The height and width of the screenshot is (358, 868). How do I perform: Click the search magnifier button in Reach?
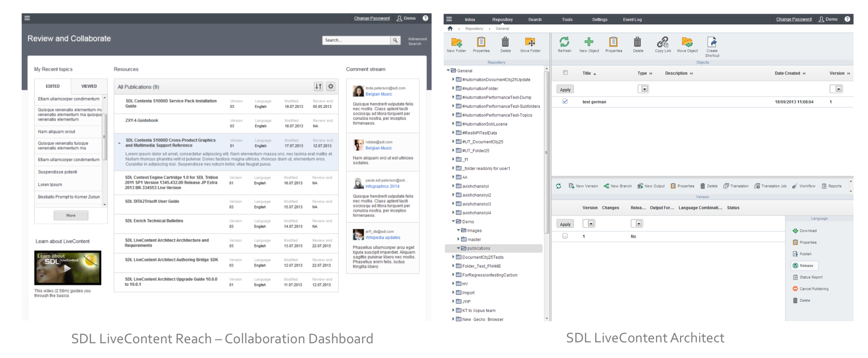(395, 40)
